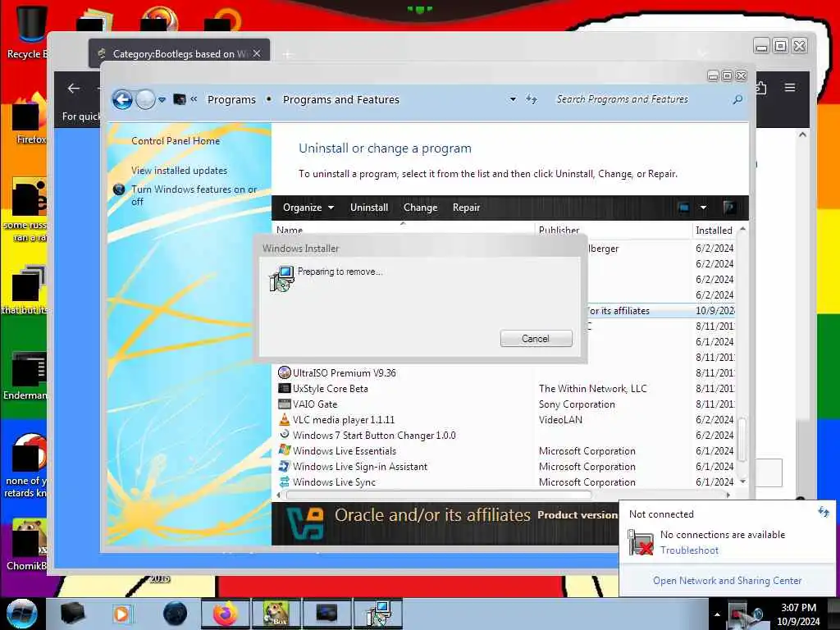Select Programs in the breadcrumb path
This screenshot has height=630, width=840.
231,99
